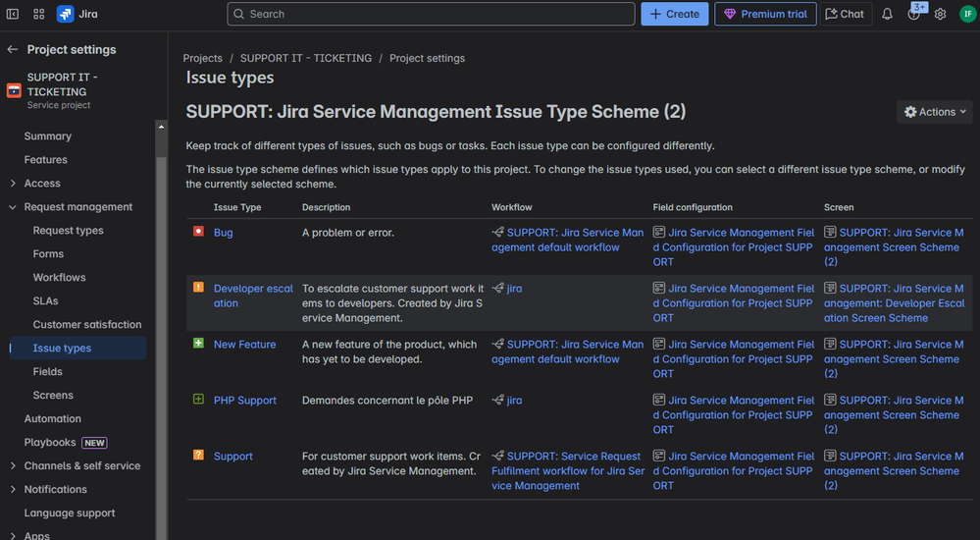The width and height of the screenshot is (980, 540).
Task: Click the Search input field
Action: [x=432, y=14]
